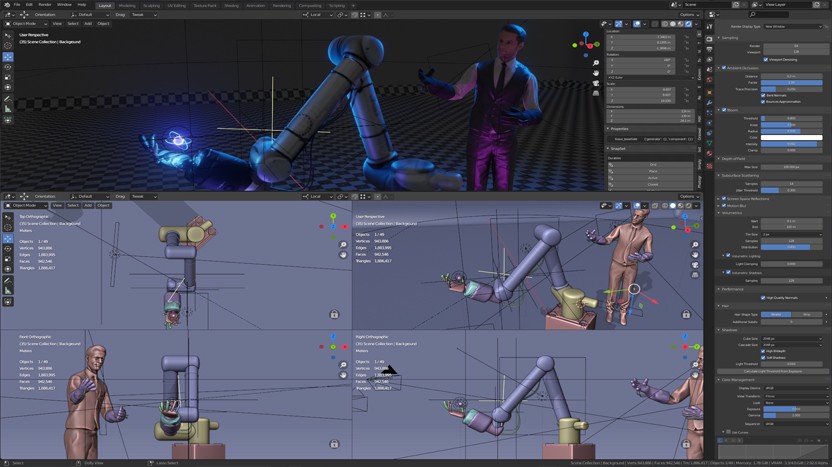
Task: Switch to the Sculpting workspace tab
Action: [x=151, y=4]
